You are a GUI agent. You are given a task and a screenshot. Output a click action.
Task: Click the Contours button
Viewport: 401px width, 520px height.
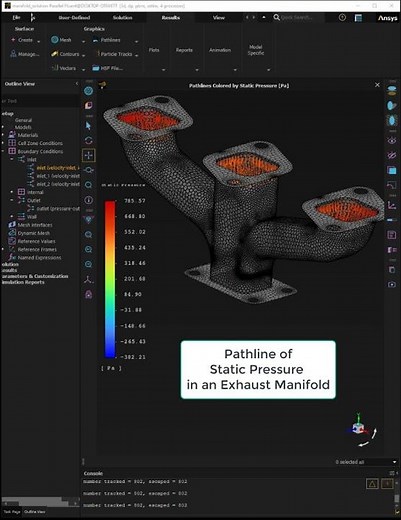tap(65, 54)
